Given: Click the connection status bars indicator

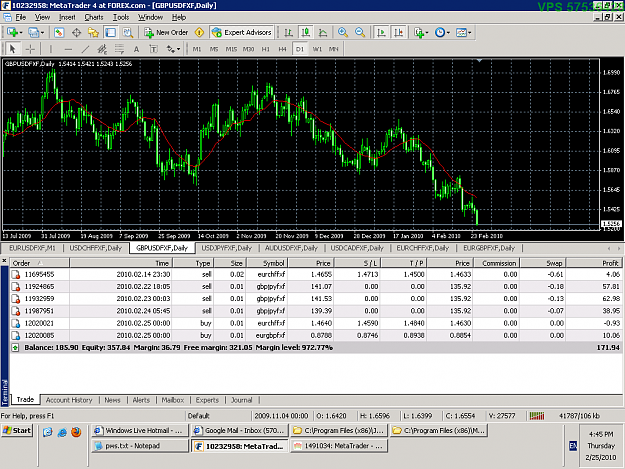Looking at the screenshot, I should coord(537,416).
